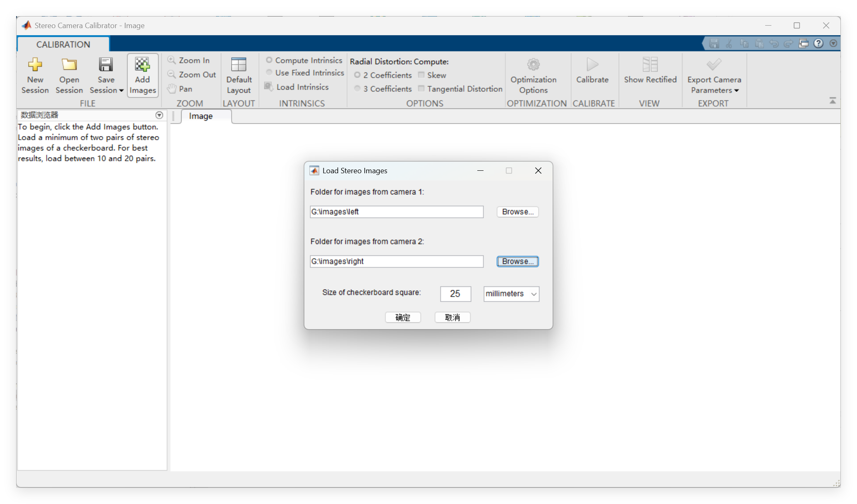Choose the Use Fixed Intrinsics option
Screen dimensions: 857x504
coord(269,73)
